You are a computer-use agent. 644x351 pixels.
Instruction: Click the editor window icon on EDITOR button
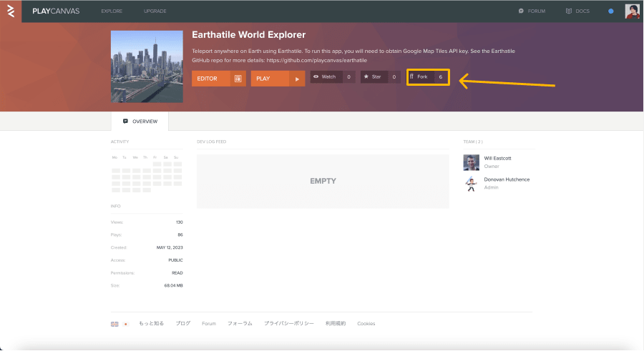click(238, 79)
